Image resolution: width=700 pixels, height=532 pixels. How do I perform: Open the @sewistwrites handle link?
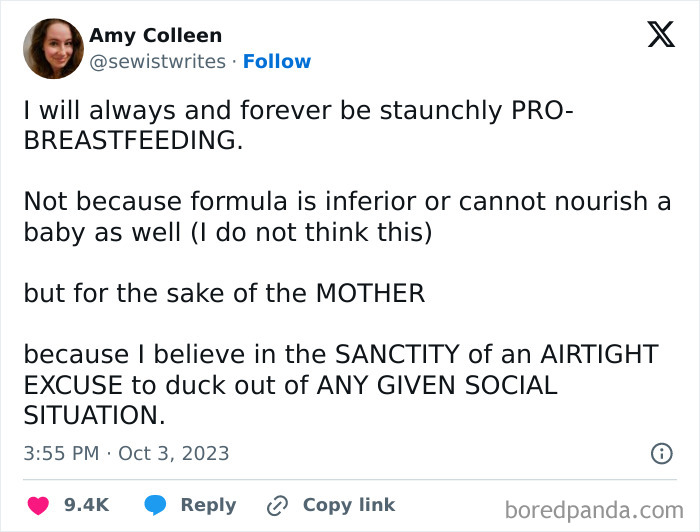tap(157, 62)
